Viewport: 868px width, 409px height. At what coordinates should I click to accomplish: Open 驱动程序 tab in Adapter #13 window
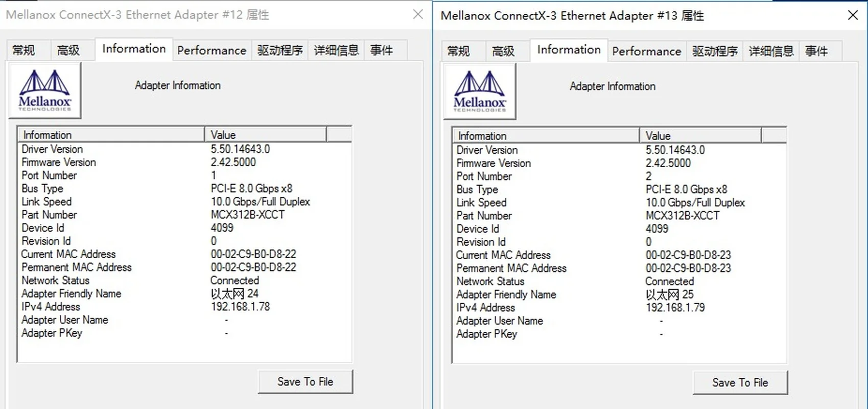coord(715,51)
